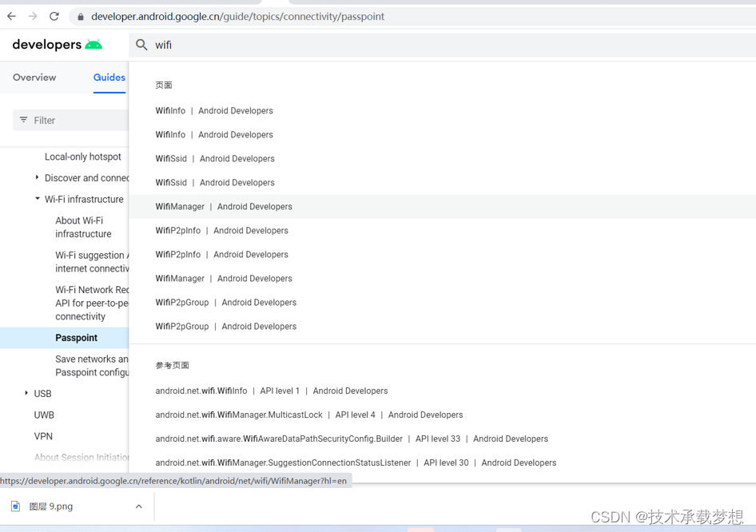Open the first WifiSsid search result
Viewport: 756px width, 532px height.
point(215,158)
